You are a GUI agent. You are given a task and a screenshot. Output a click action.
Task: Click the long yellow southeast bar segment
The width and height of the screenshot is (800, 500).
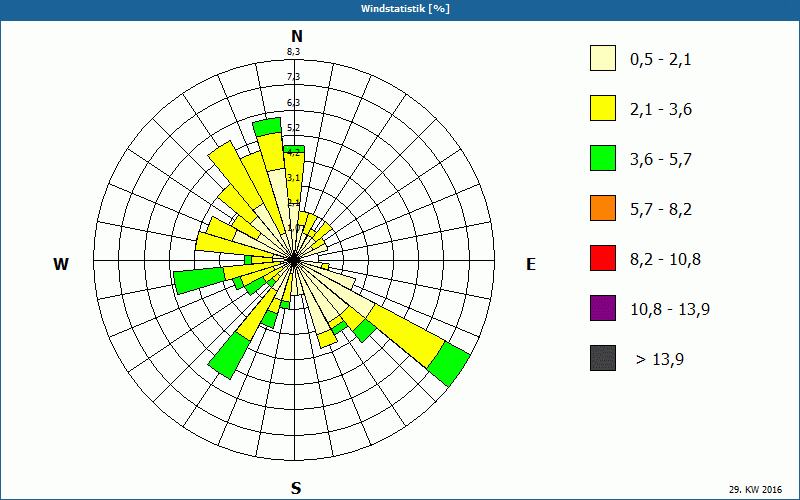pyautogui.click(x=406, y=335)
